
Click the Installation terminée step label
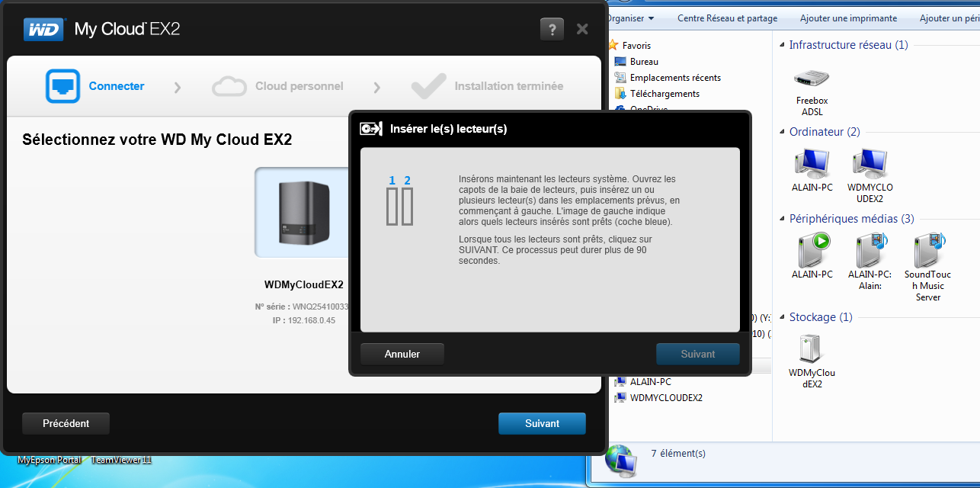[509, 86]
